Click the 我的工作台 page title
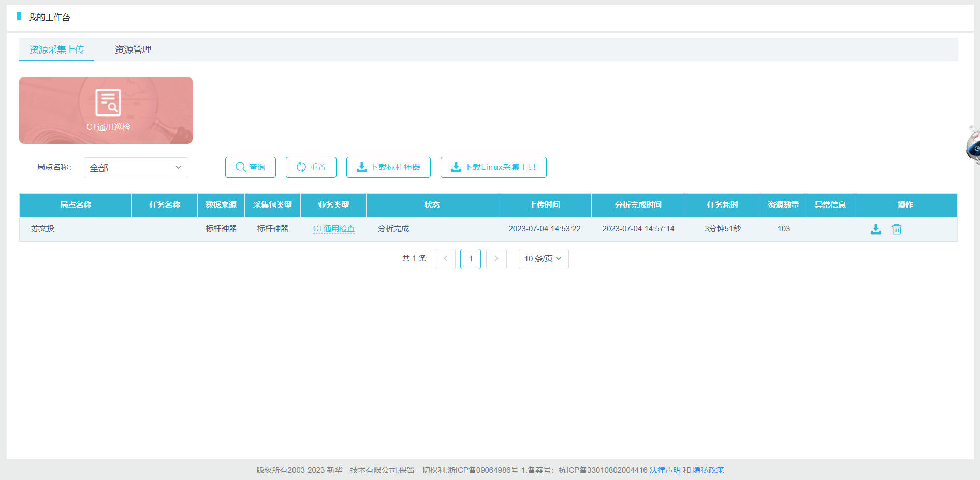Viewport: 980px width, 480px height. click(49, 18)
